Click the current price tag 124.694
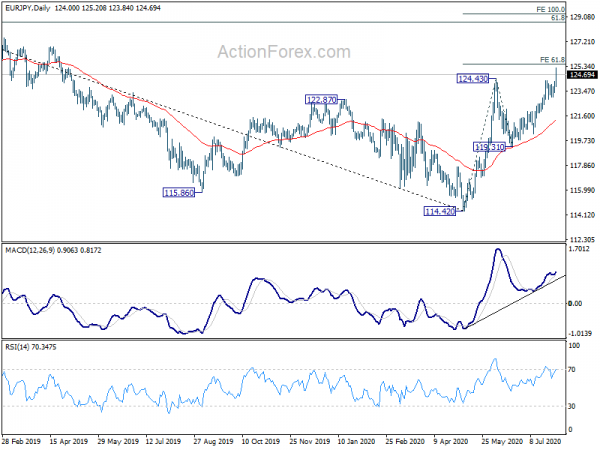Image resolution: width=600 pixels, height=450 pixels. coord(582,75)
